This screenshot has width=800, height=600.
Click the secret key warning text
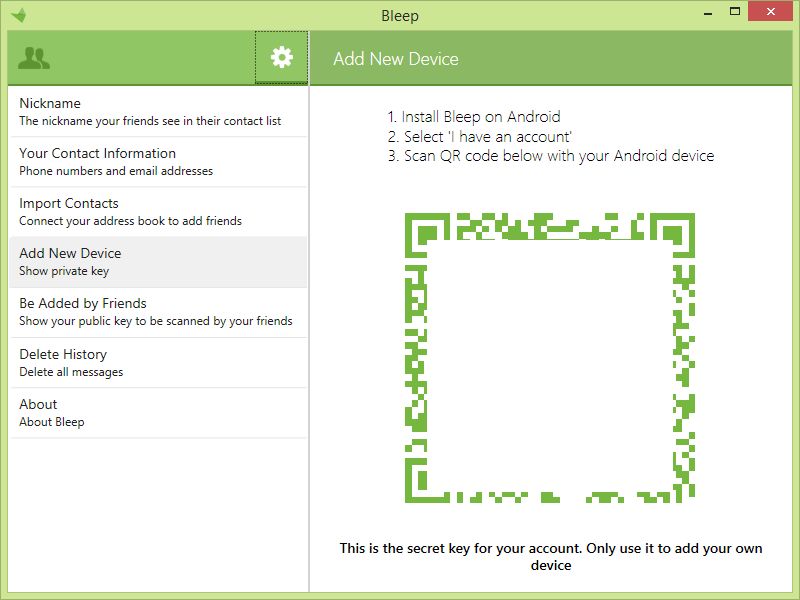tap(551, 557)
